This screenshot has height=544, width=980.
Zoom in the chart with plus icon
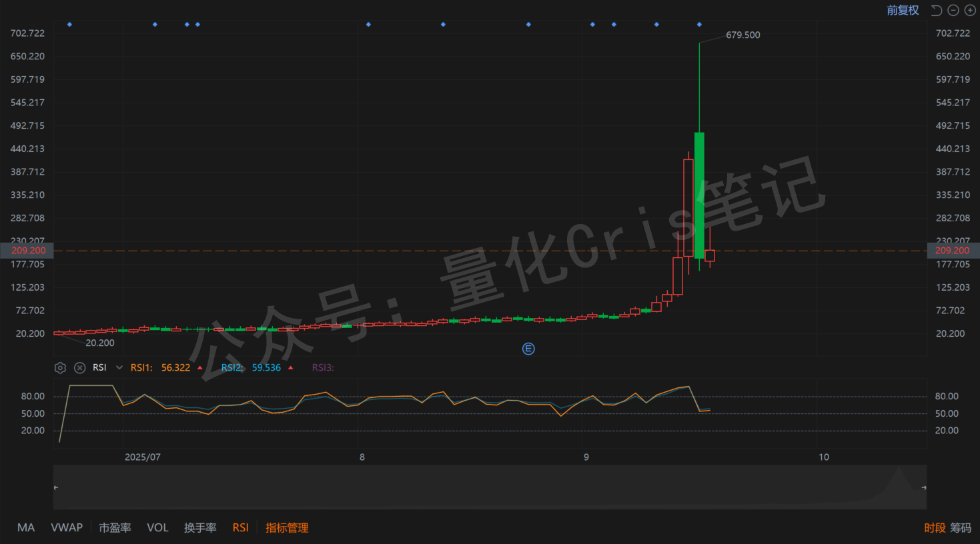pos(970,10)
